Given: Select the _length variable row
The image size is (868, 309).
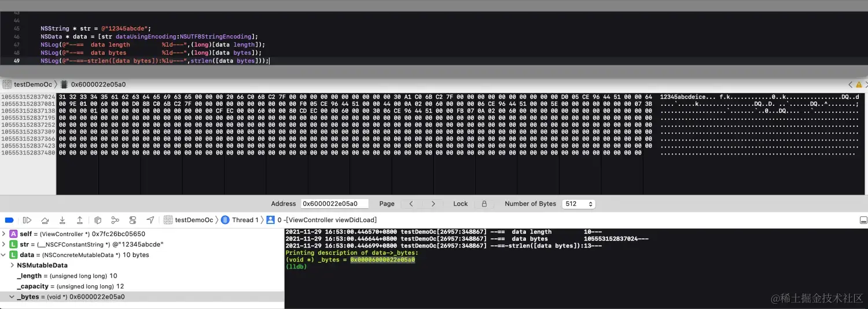Looking at the screenshot, I should [142, 275].
